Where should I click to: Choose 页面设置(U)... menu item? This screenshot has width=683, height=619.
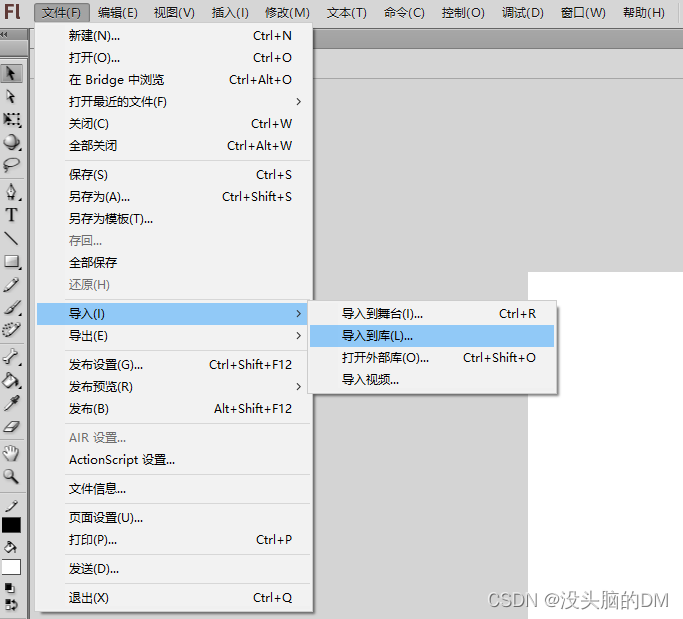tap(174, 518)
